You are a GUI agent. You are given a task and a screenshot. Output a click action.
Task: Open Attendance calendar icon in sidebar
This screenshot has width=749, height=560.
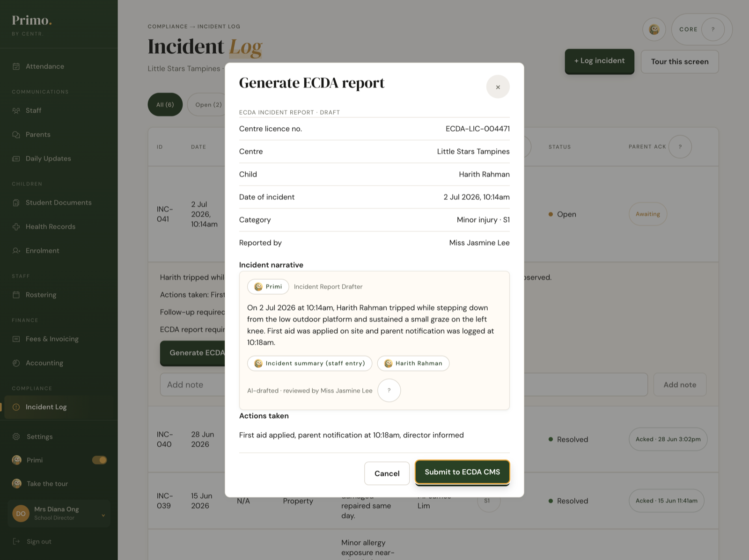(x=16, y=66)
